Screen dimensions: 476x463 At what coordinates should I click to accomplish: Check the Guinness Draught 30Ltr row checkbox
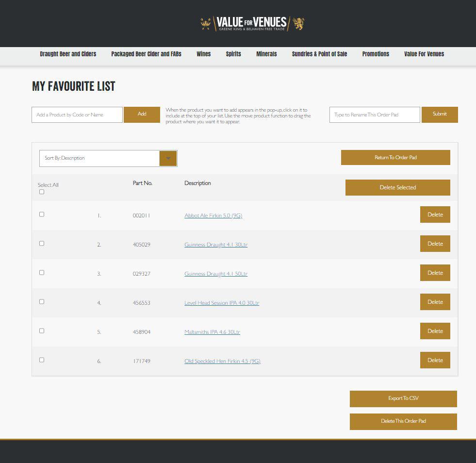point(42,244)
